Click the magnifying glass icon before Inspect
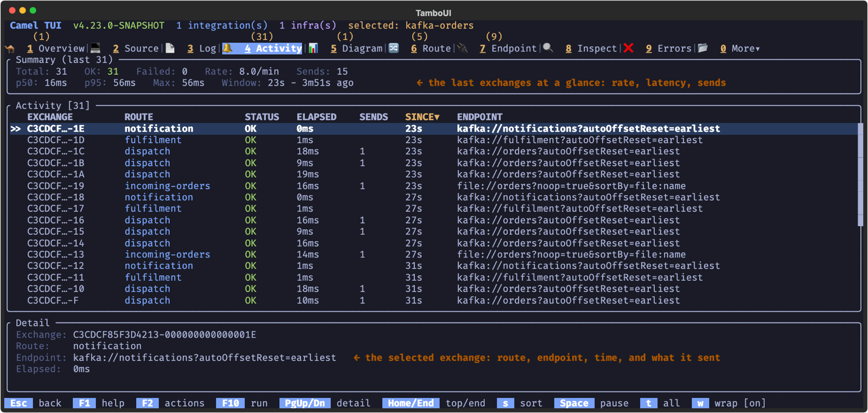868x413 pixels. pos(548,48)
